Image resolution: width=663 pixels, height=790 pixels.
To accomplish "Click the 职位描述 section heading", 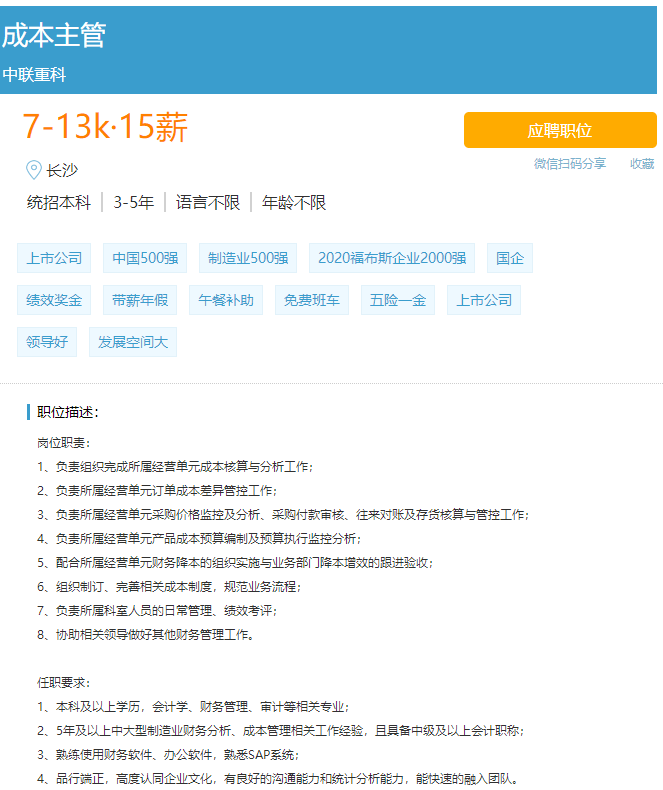I will point(68,412).
